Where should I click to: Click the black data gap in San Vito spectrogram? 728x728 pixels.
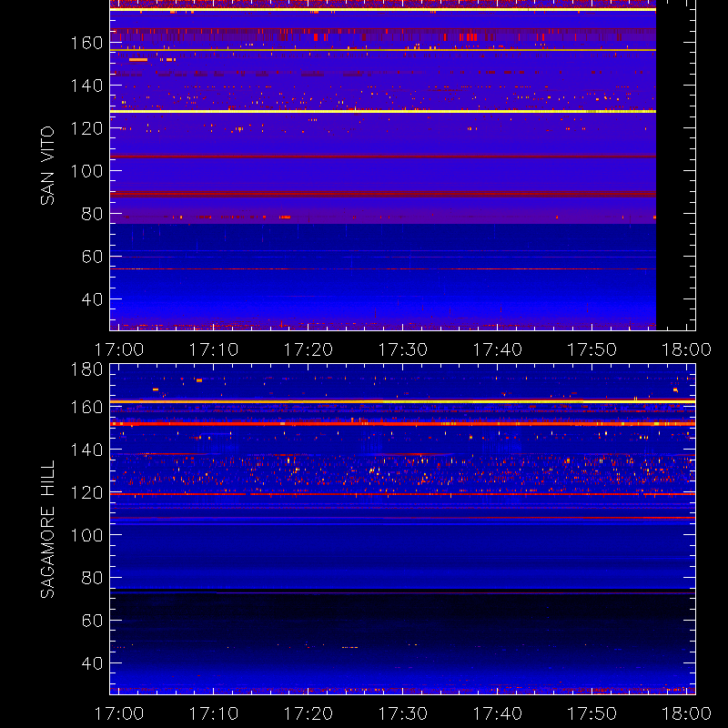(x=675, y=165)
